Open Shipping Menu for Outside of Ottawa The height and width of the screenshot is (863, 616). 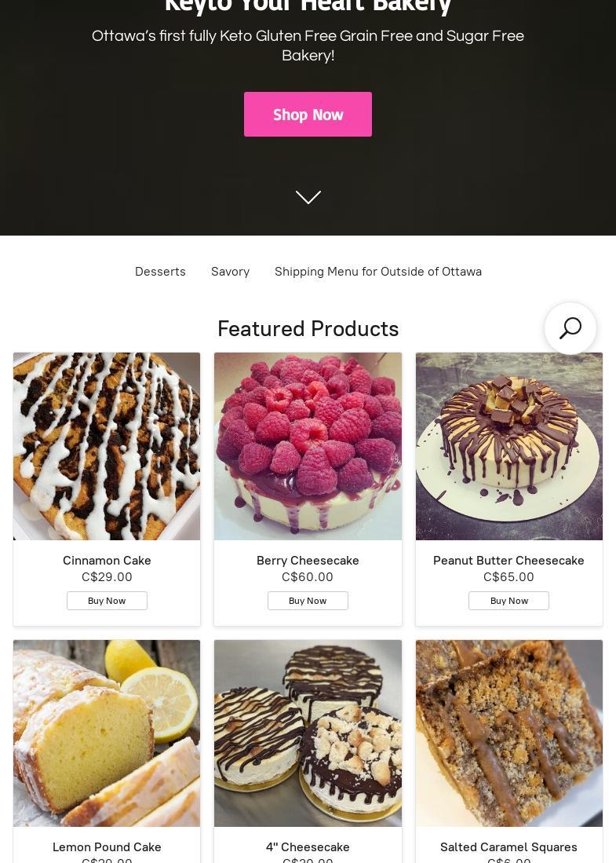point(378,271)
